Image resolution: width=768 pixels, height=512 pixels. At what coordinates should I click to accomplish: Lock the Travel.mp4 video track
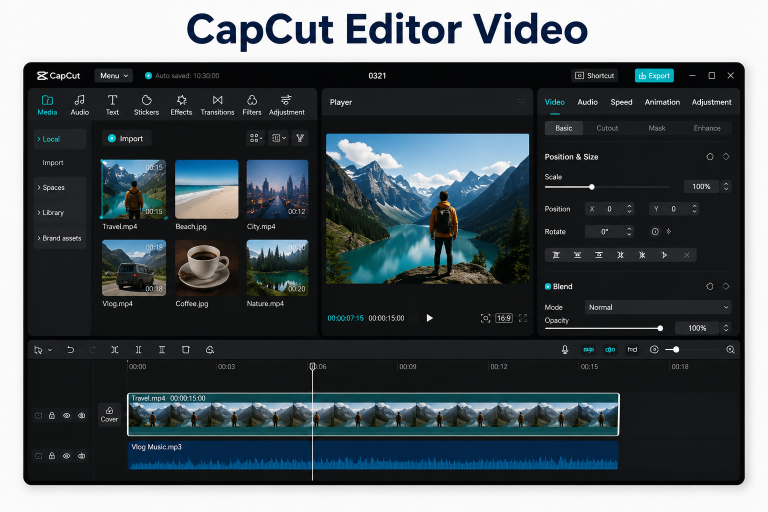(x=51, y=415)
